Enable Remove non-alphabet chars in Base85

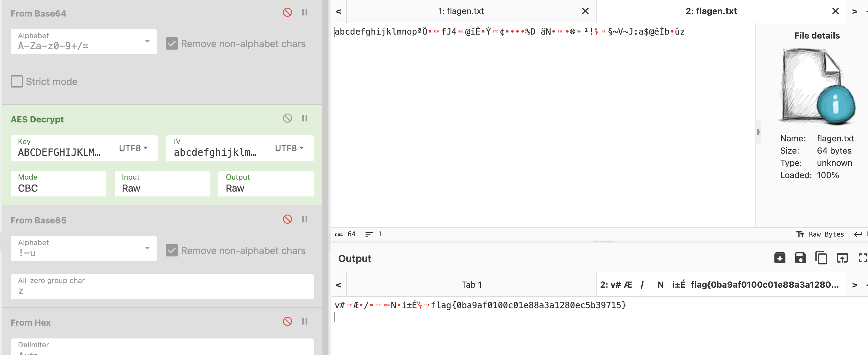[x=172, y=250]
